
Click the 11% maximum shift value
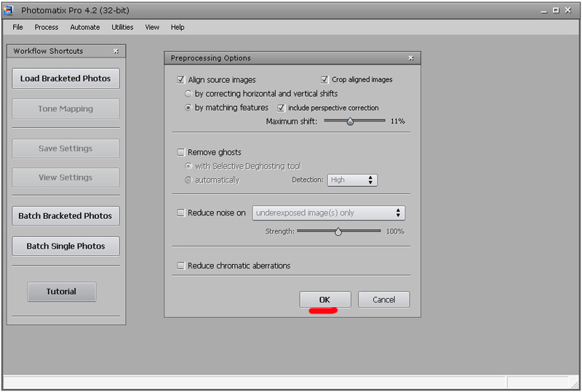(x=397, y=121)
